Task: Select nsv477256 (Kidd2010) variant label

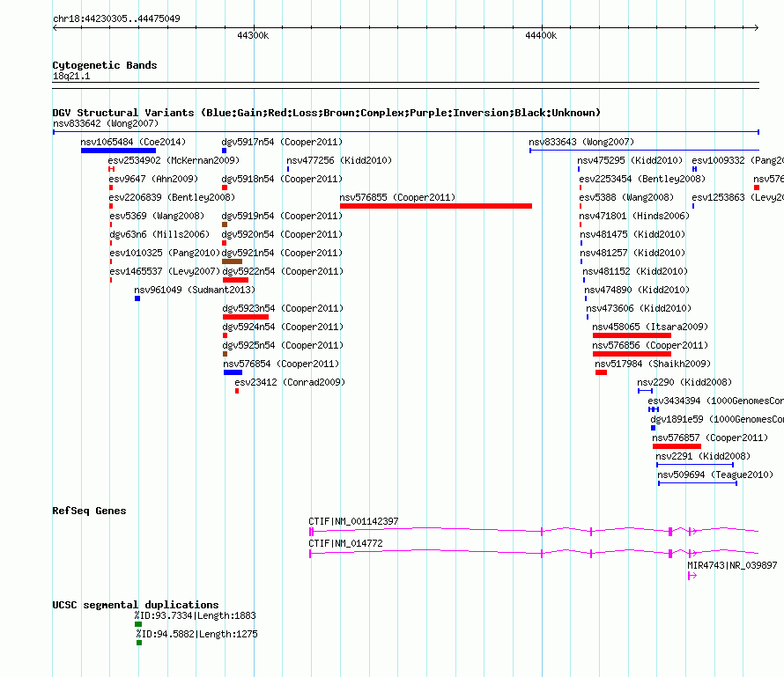Action: pos(339,160)
